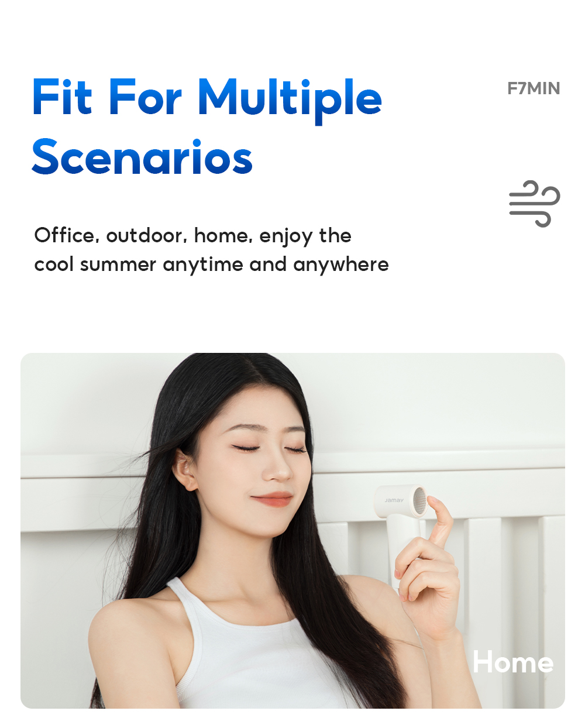Click the wind breeze icon

coord(534,203)
